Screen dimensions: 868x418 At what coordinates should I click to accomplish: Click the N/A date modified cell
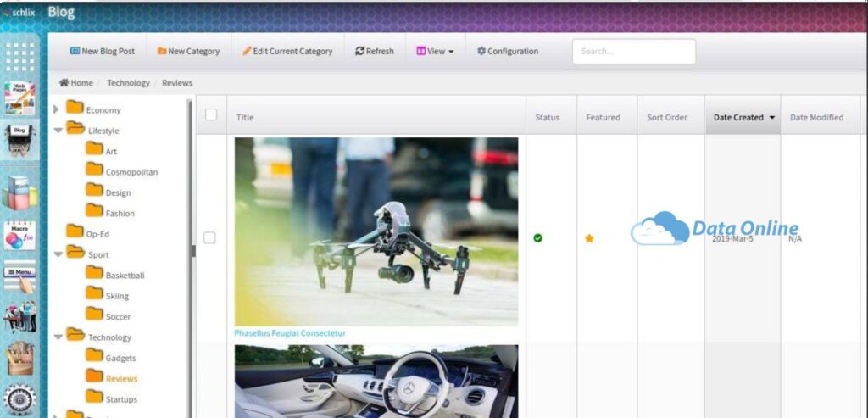[x=795, y=238]
